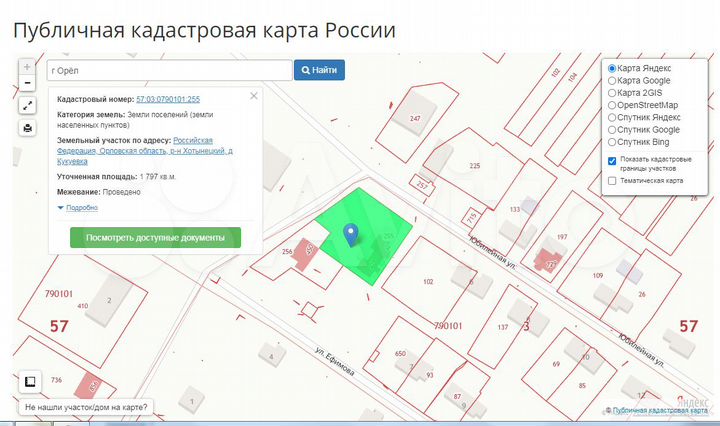The height and width of the screenshot is (426, 720).
Task: Open the layers icon at bottom left
Action: [x=30, y=381]
